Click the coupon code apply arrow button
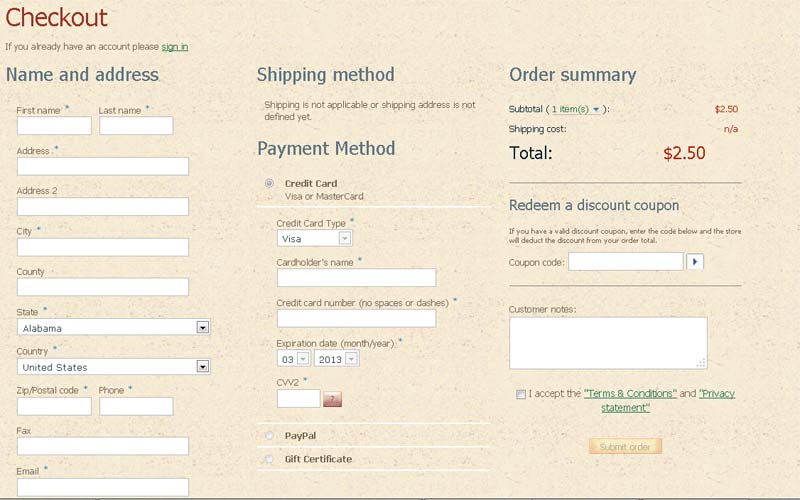This screenshot has height=500, width=800. tap(695, 262)
